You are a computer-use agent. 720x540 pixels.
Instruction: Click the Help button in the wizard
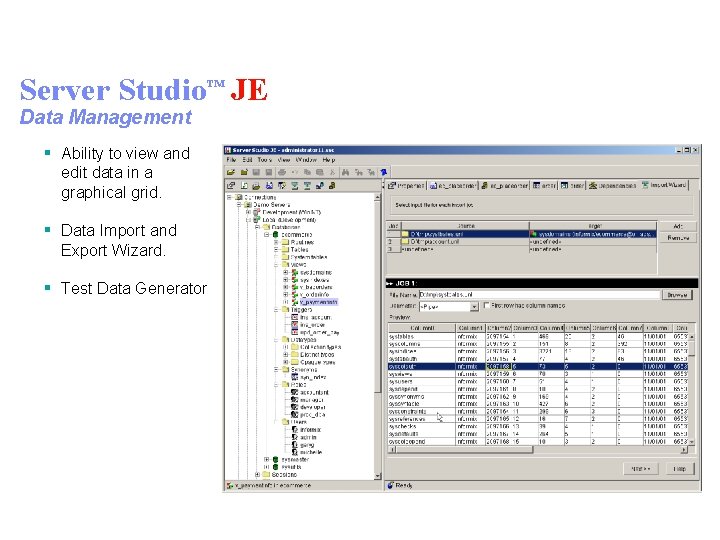[x=680, y=469]
